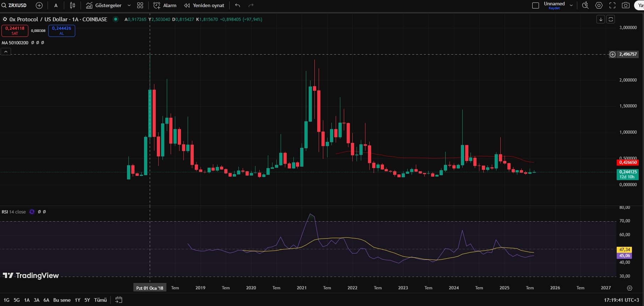Open the 'A' timeframe interval selector
Screen dimensions: 644x306
(56, 5)
